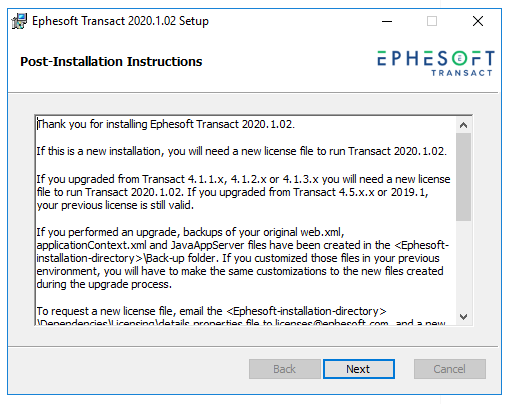Viewport: 512px width, 404px height.
Task: Click the 'If this is a new installation' sentence
Action: (x=241, y=151)
